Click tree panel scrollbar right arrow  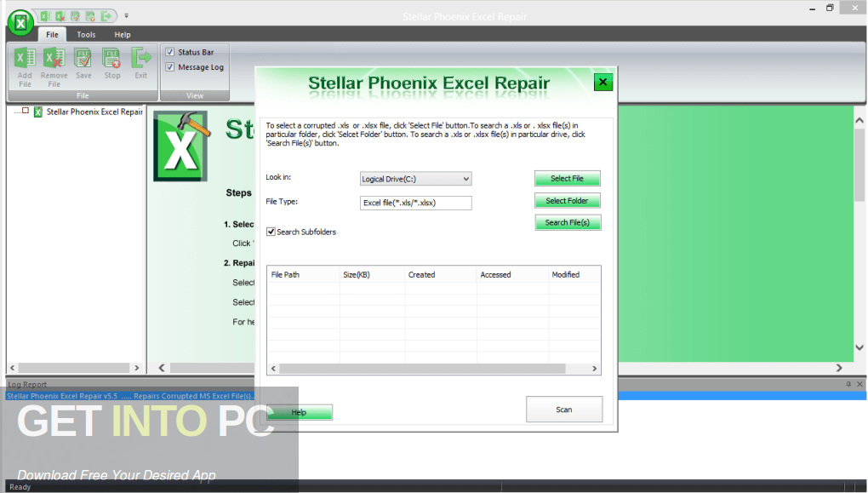(137, 368)
